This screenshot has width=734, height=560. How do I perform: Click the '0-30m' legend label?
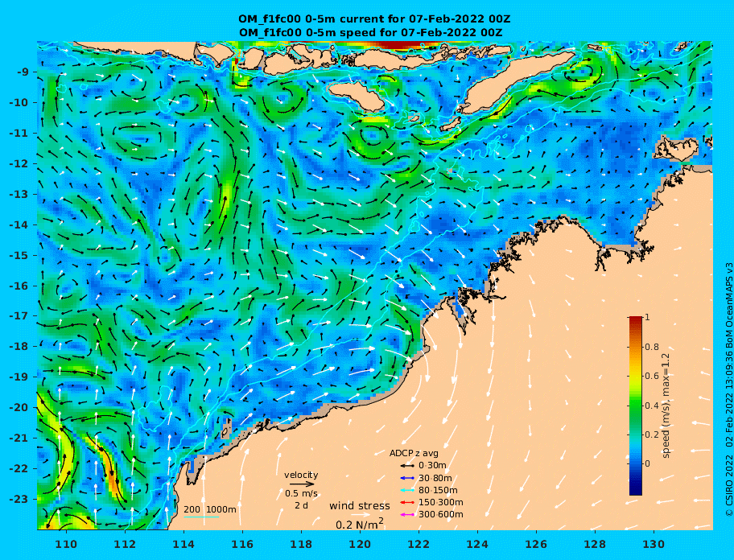pos(432,466)
